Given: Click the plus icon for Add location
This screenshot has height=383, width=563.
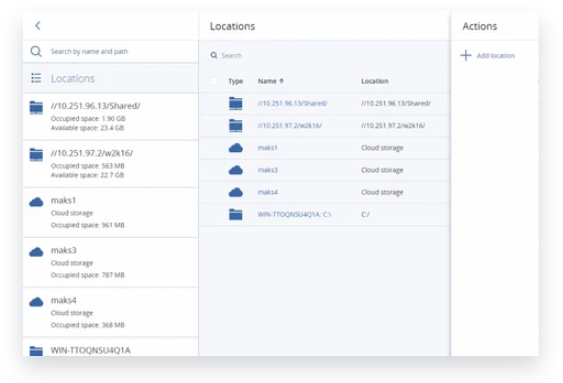Looking at the screenshot, I should click(x=466, y=55).
